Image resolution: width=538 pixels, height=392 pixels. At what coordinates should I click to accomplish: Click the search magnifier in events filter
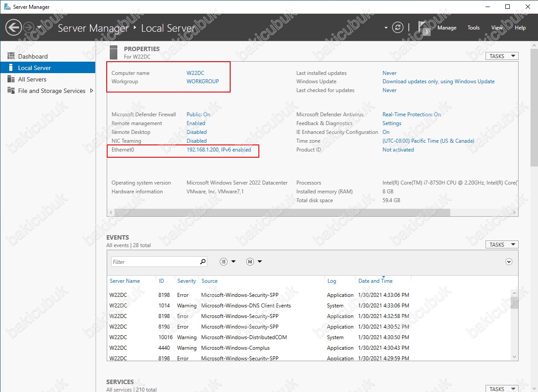coord(203,262)
